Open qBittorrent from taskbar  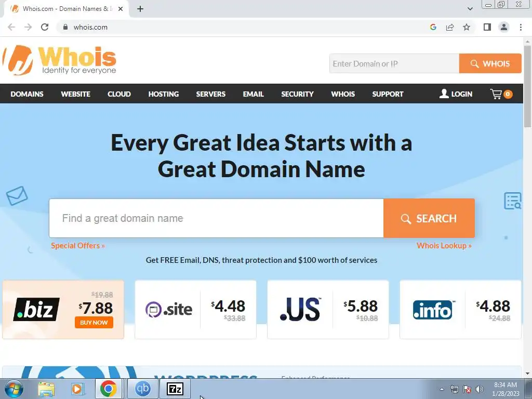coord(142,389)
